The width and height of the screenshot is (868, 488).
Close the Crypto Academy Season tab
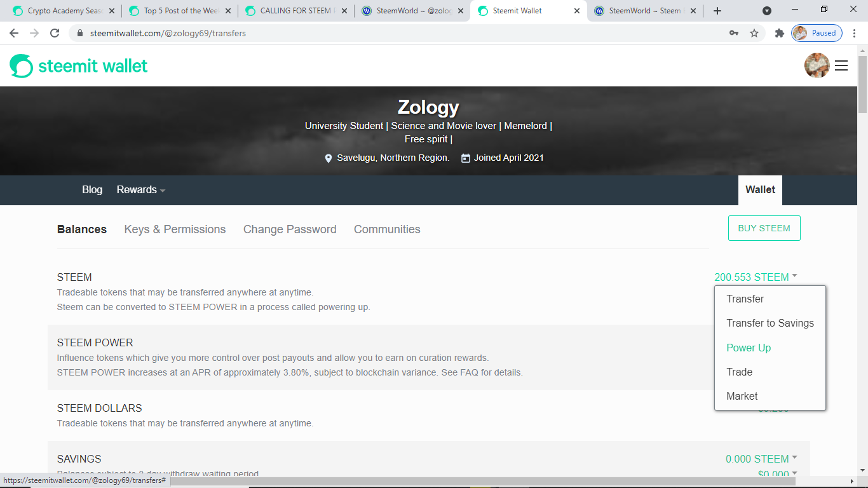pyautogui.click(x=112, y=11)
